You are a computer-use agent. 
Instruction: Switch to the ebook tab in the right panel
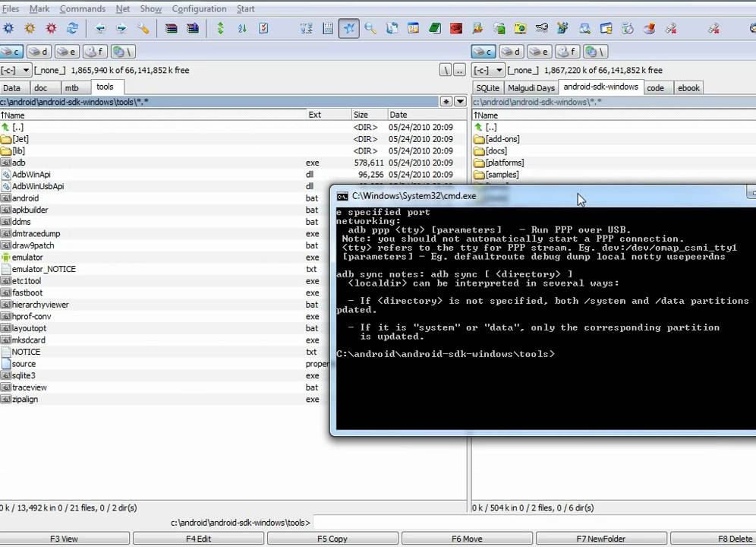click(688, 88)
